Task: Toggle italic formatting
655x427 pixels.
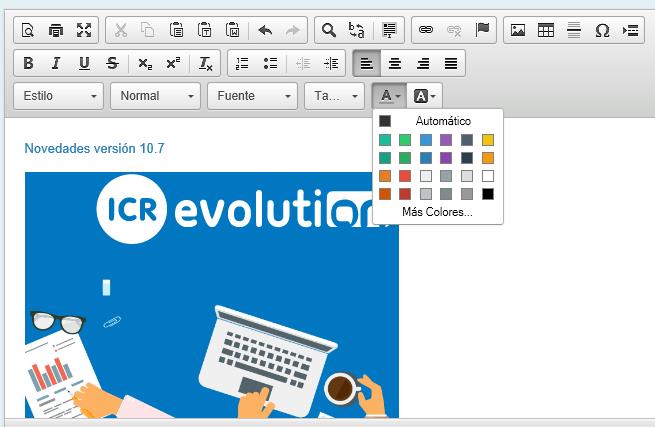Action: pos(56,63)
